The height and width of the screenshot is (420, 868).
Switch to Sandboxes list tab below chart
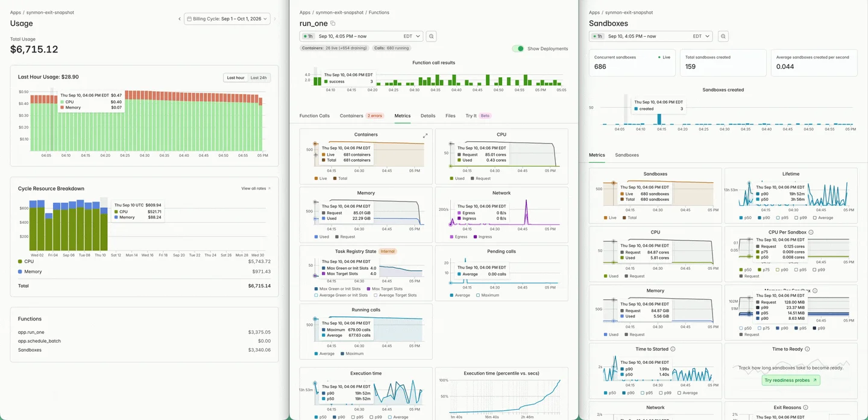627,155
